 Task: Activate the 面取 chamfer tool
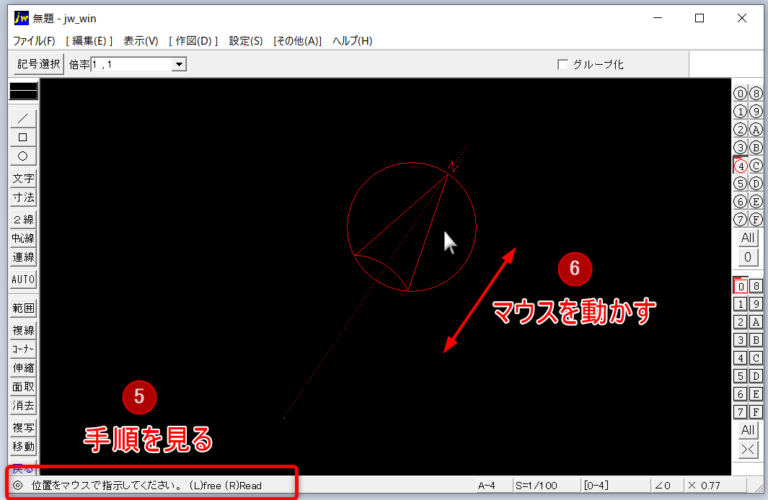click(23, 387)
